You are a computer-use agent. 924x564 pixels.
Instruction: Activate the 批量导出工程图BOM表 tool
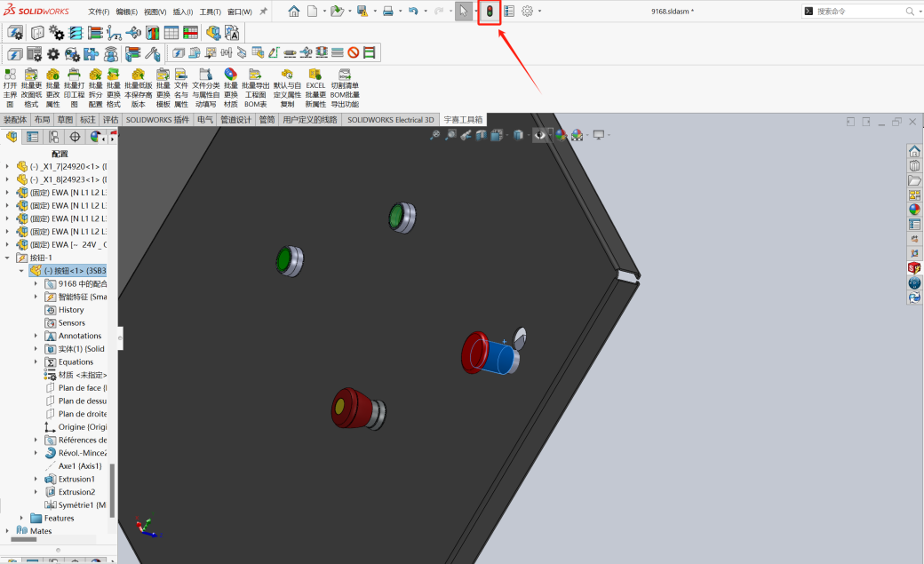(x=256, y=80)
